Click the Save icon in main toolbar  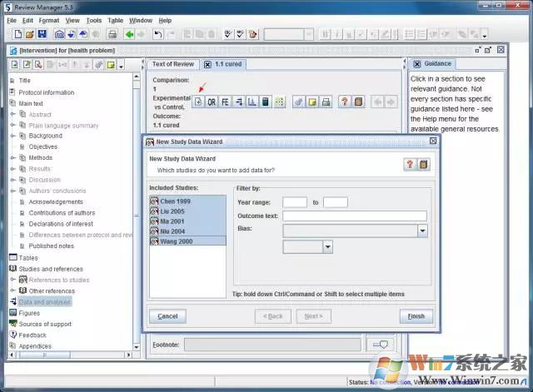point(42,34)
